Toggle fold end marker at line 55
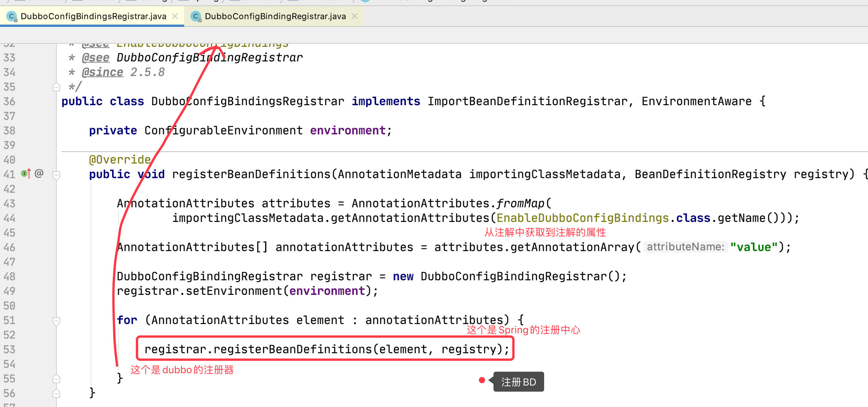 (56, 379)
